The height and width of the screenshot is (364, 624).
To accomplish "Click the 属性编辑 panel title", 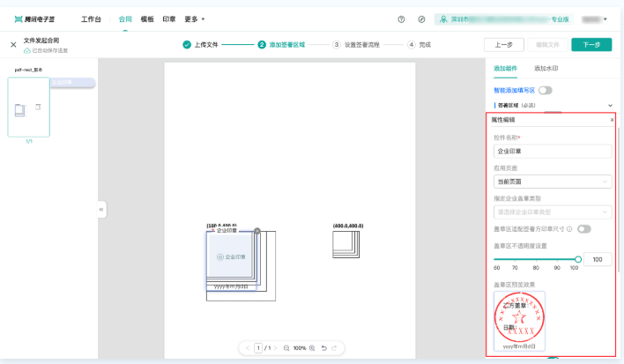I will click(x=503, y=120).
